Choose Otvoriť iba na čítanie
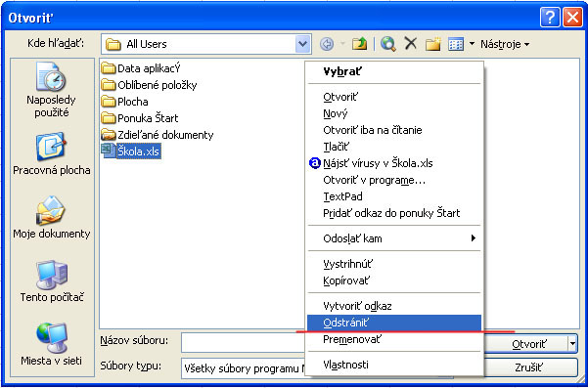The image size is (588, 388). tap(393, 130)
